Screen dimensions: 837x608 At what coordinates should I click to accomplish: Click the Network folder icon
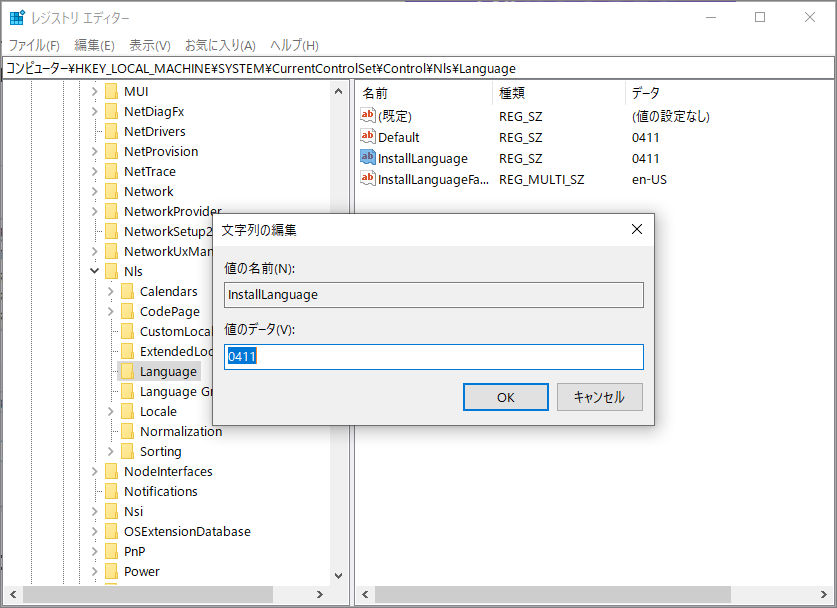pyautogui.click(x=112, y=192)
